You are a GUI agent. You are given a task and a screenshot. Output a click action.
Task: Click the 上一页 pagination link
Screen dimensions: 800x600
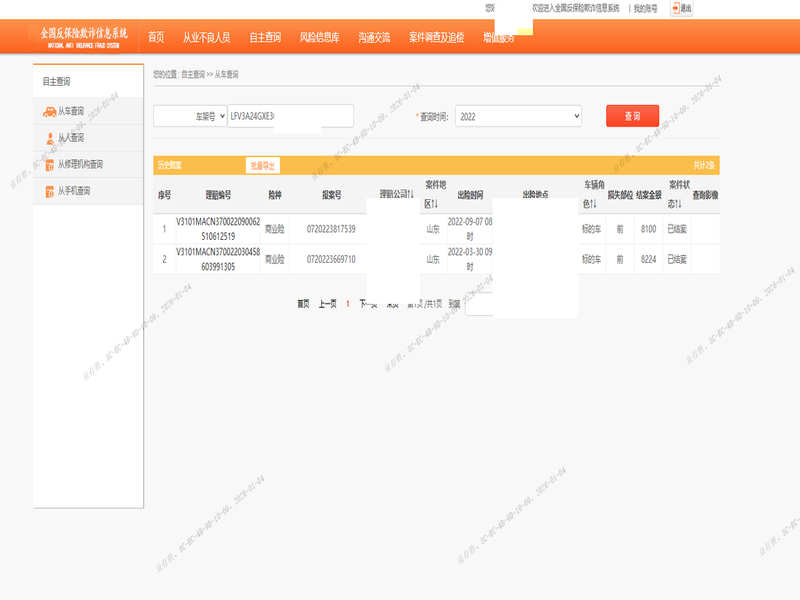[x=327, y=303]
